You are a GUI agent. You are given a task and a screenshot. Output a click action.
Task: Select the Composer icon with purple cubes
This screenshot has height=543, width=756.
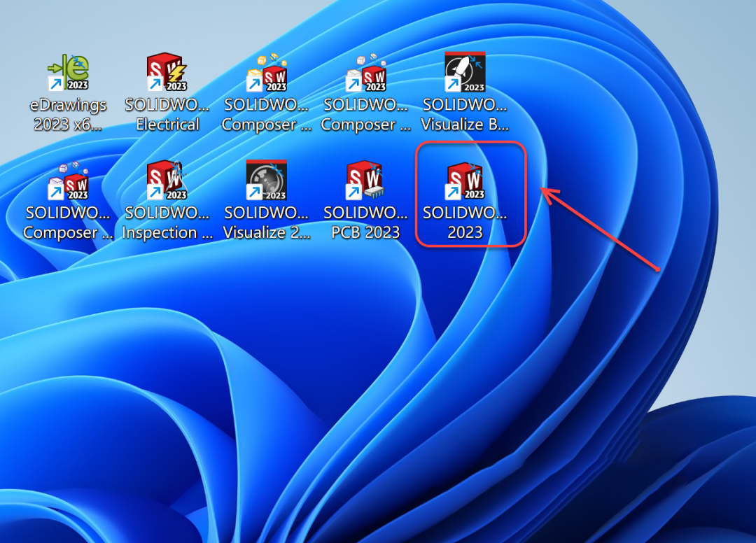point(68,181)
